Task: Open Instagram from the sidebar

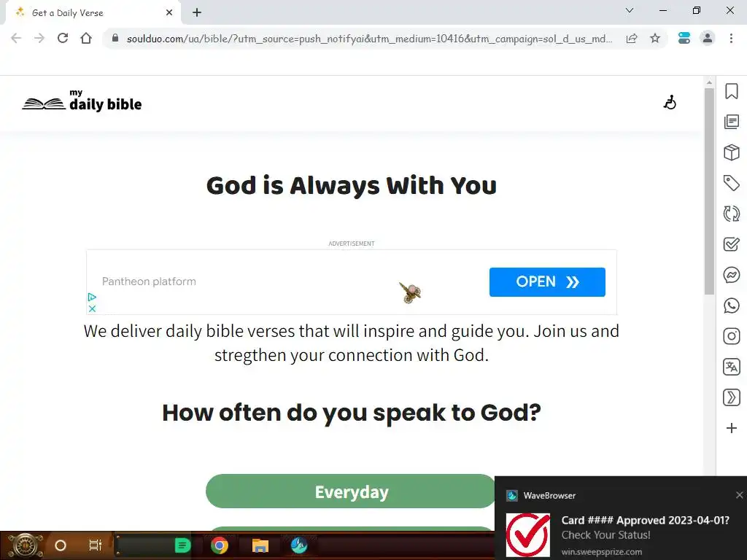Action: click(731, 336)
